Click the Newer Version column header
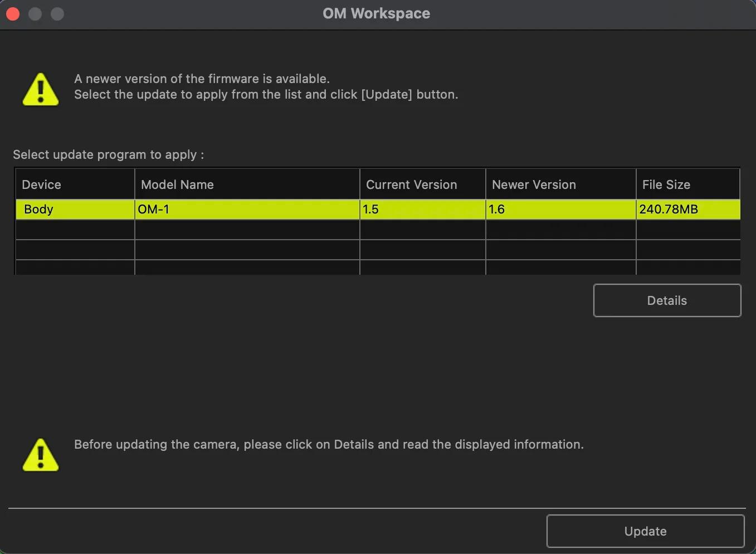 point(561,184)
